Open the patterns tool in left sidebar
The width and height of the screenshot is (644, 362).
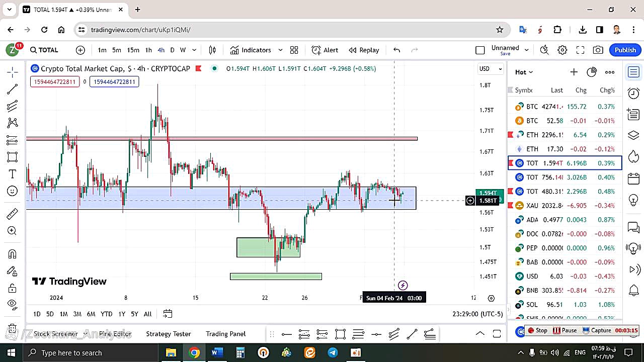tap(13, 123)
